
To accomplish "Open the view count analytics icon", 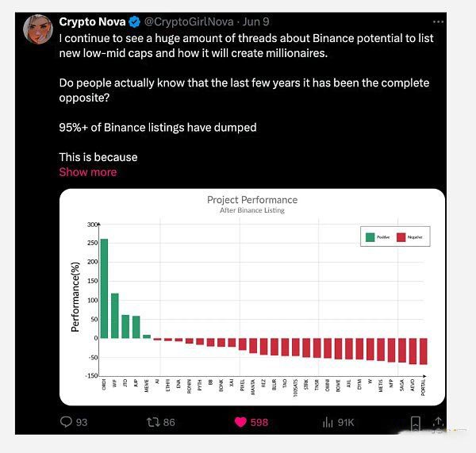I will tap(328, 422).
